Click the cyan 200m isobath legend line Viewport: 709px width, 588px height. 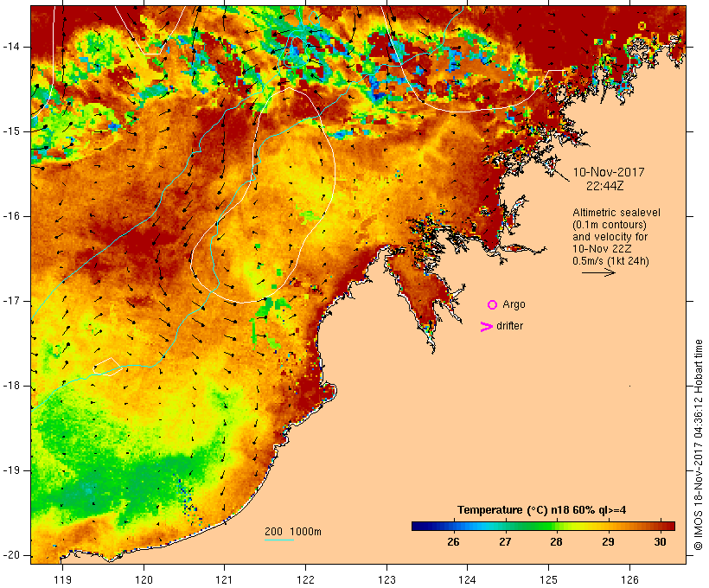[x=279, y=540]
